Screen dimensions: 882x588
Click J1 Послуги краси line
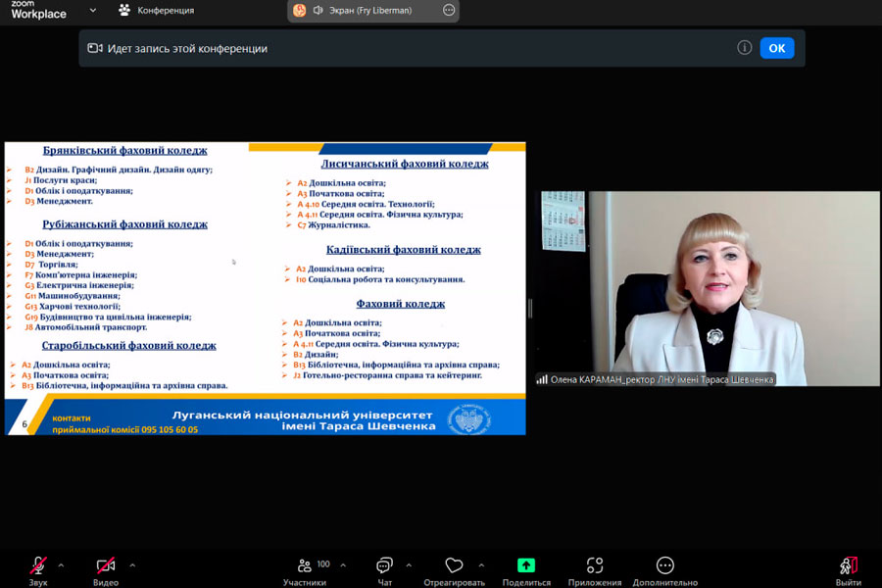[61, 180]
